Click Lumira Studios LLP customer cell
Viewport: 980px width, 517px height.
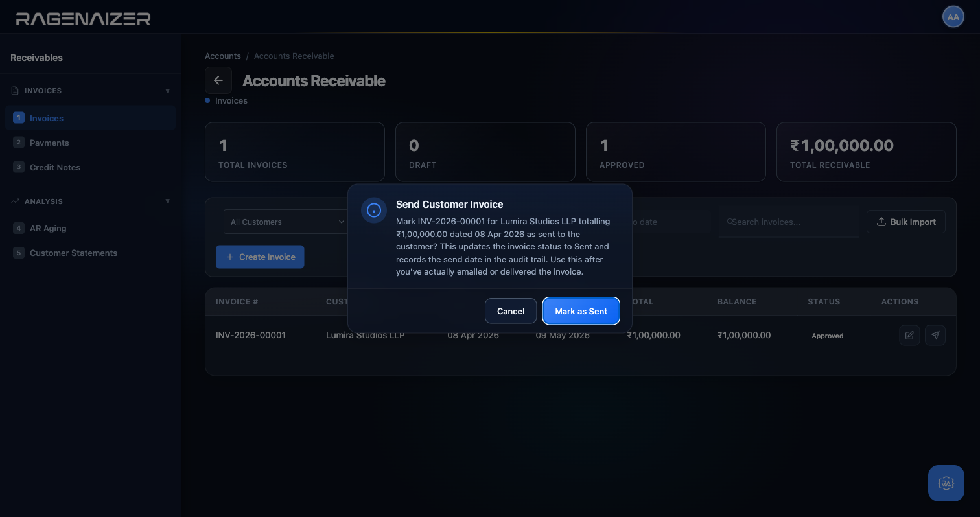pos(366,335)
